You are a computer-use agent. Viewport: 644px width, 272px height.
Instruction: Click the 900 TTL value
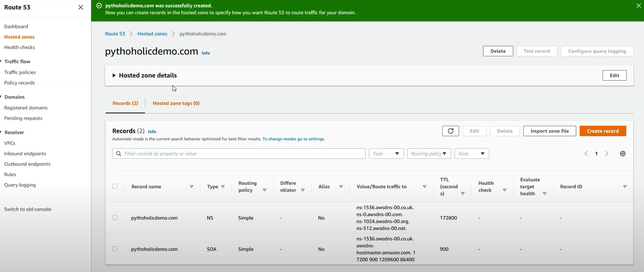point(444,249)
